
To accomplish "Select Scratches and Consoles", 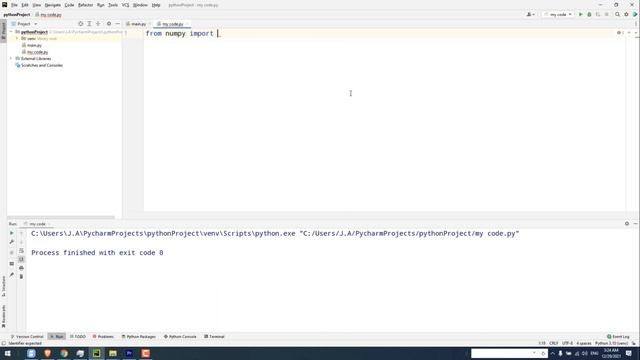I will click(39, 65).
